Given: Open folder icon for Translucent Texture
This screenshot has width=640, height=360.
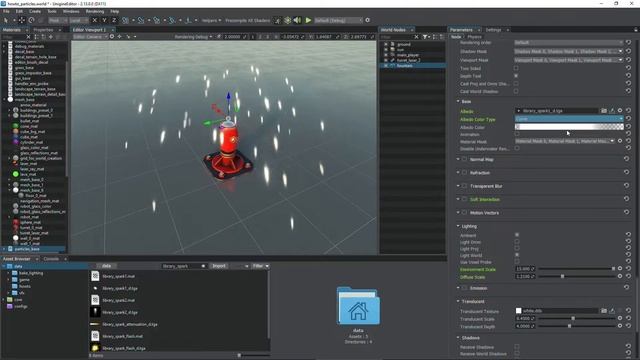Looking at the screenshot, I should click(604, 311).
